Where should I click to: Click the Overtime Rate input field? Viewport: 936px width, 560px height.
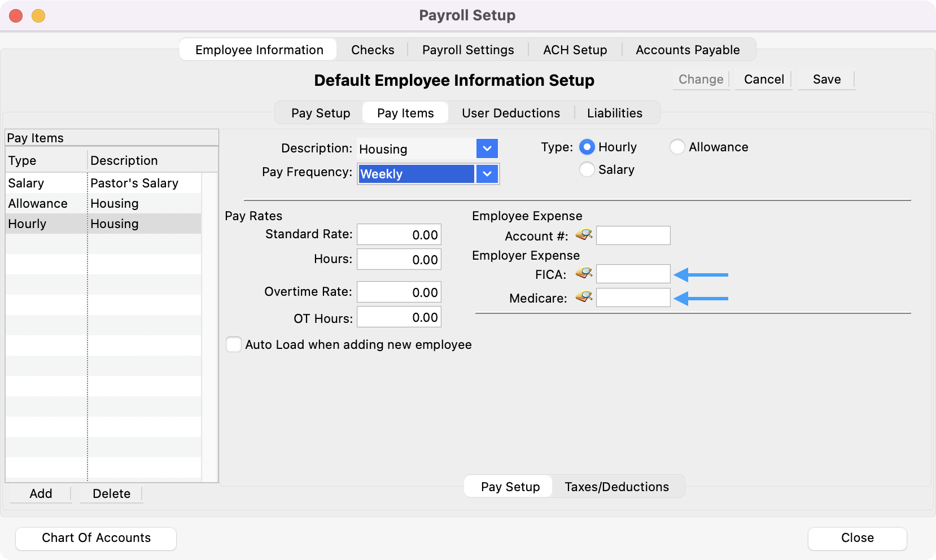pos(399,292)
